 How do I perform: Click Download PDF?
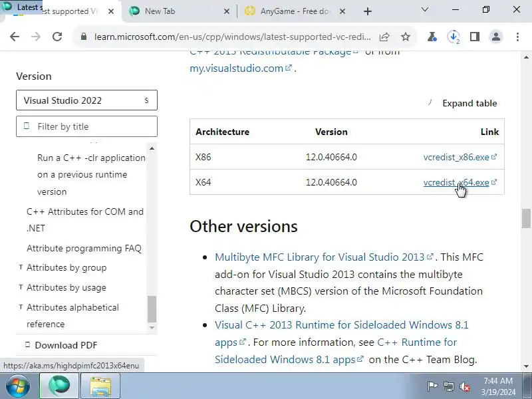point(66,345)
